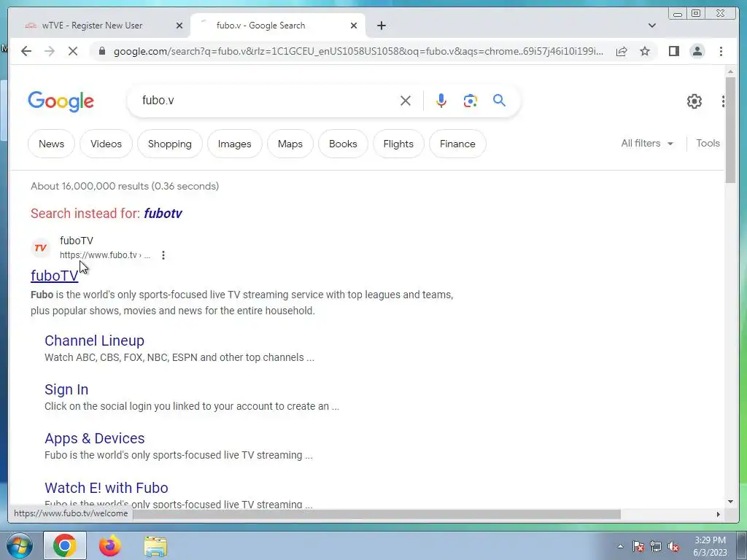The height and width of the screenshot is (560, 747).
Task: Close the fubo.v Google Search tab
Action: click(354, 26)
